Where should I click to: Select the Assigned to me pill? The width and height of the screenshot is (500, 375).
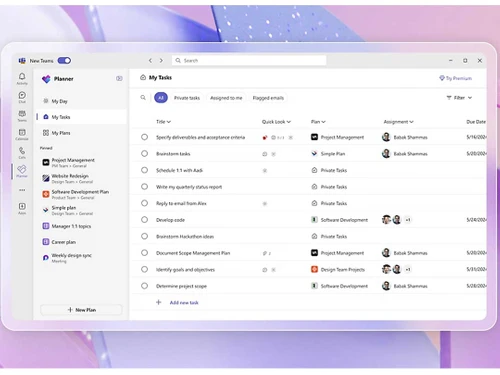click(226, 98)
